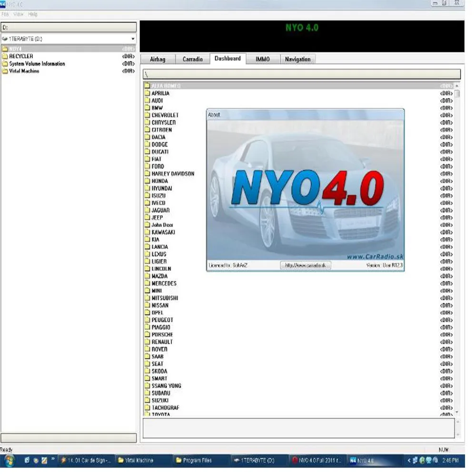Select the KIA entry text
Image resolution: width=476 pixels, height=476 pixels.
pyautogui.click(x=156, y=239)
